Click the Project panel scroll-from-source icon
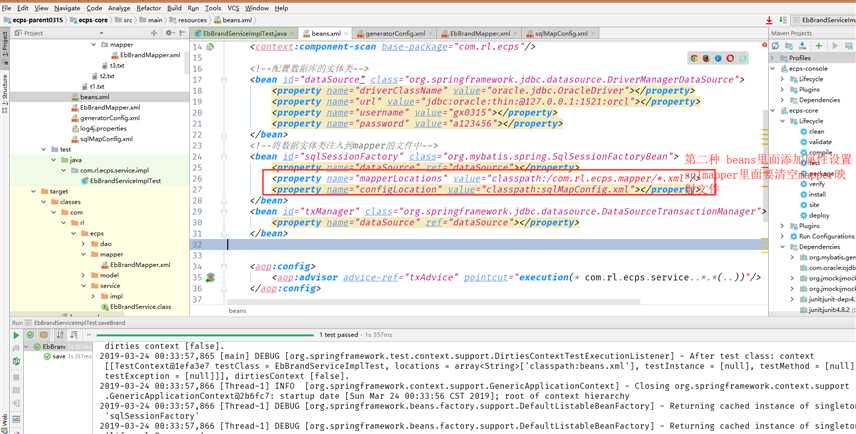The height and width of the screenshot is (434, 856). click(154, 33)
